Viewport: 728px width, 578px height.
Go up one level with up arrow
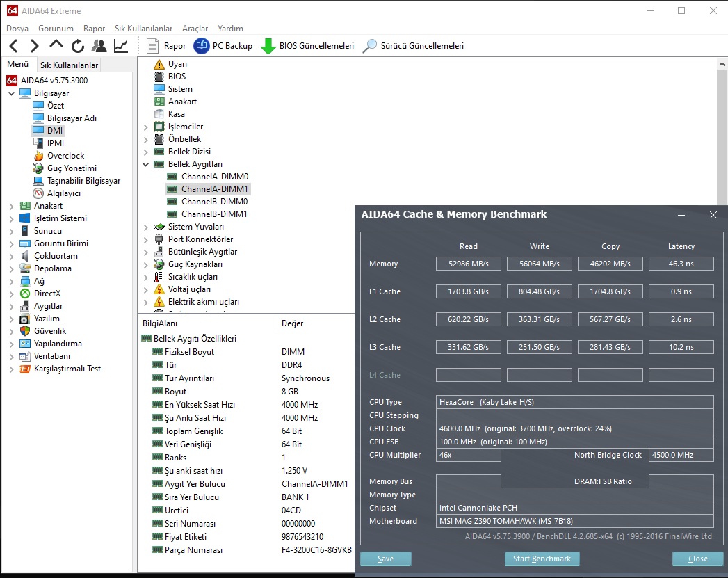(x=56, y=45)
